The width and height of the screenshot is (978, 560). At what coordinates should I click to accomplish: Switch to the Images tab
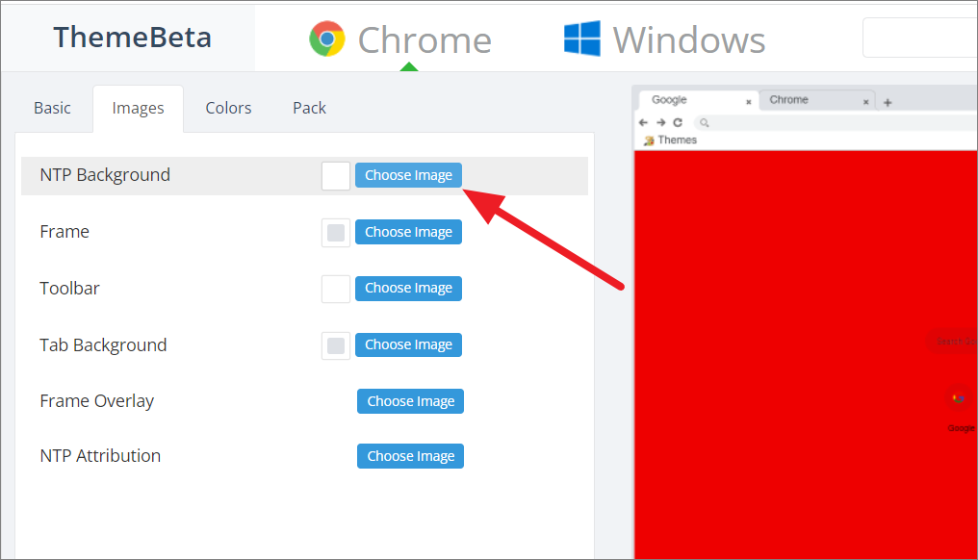click(x=138, y=109)
